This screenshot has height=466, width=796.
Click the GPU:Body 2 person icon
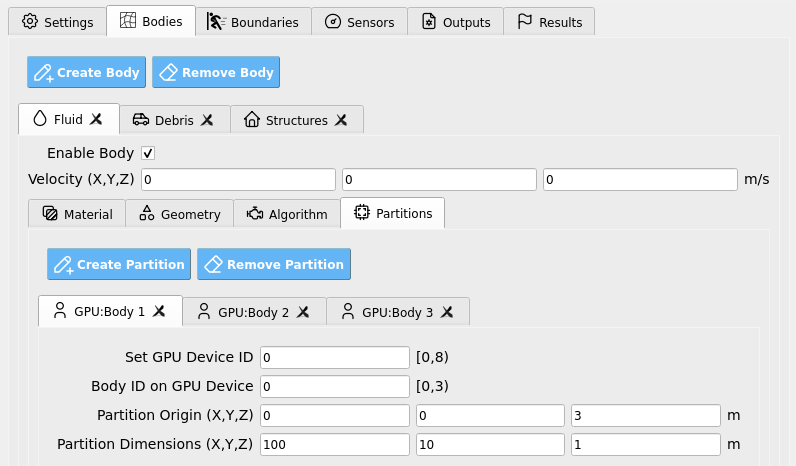204,311
